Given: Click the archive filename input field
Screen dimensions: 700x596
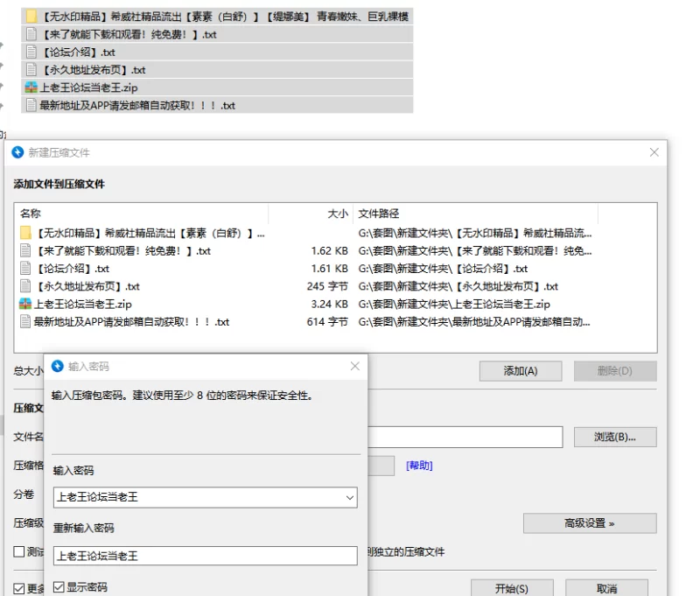Looking at the screenshot, I should [x=465, y=437].
